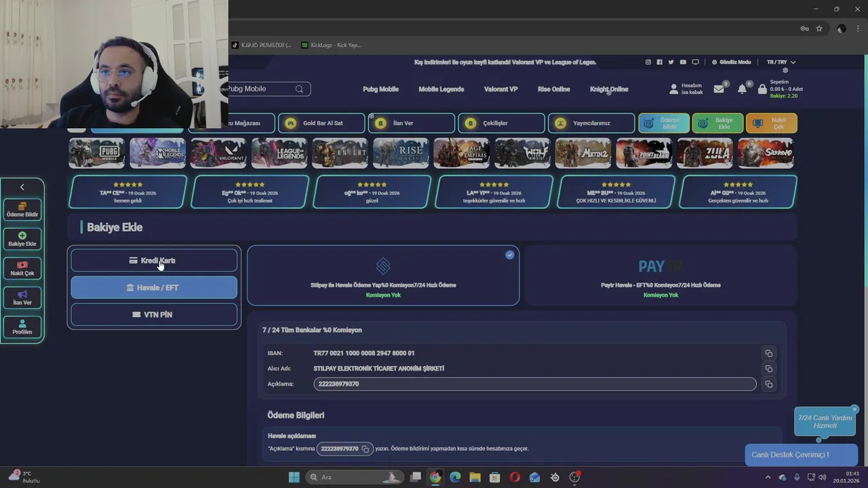Screen dimensions: 868x488
Task: Open the Sepetim shopping cart
Action: tap(780, 89)
